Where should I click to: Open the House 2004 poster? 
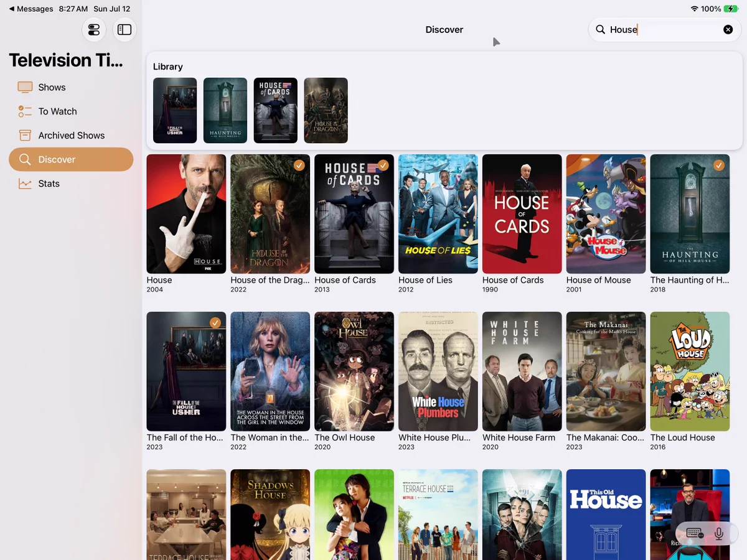(186, 214)
